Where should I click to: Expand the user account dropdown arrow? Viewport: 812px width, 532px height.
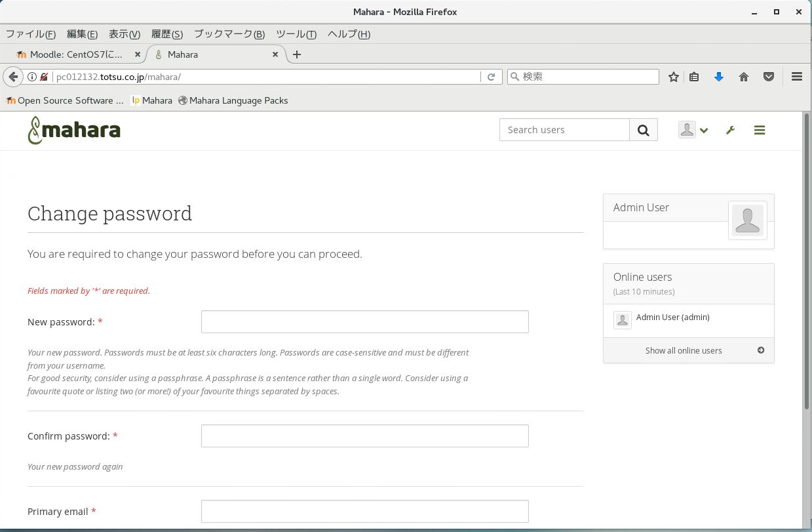(x=704, y=131)
